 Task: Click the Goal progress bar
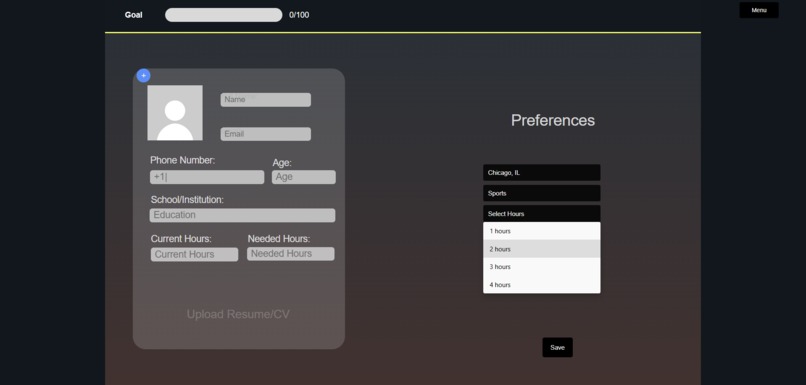224,15
